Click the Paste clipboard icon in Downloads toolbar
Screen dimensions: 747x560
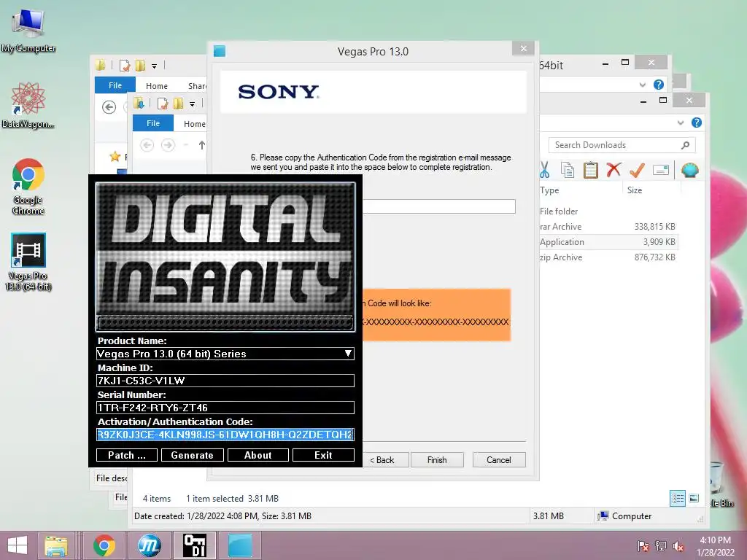(x=590, y=169)
